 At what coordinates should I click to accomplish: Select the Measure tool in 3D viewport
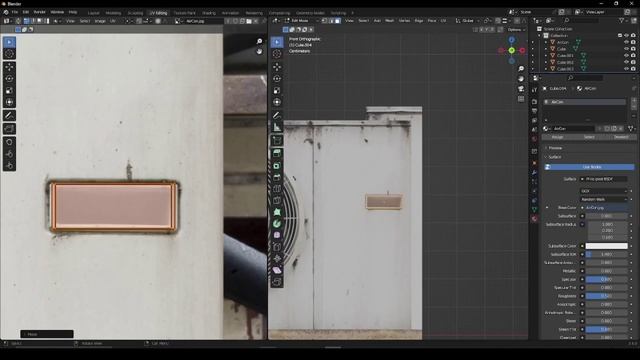(x=277, y=127)
